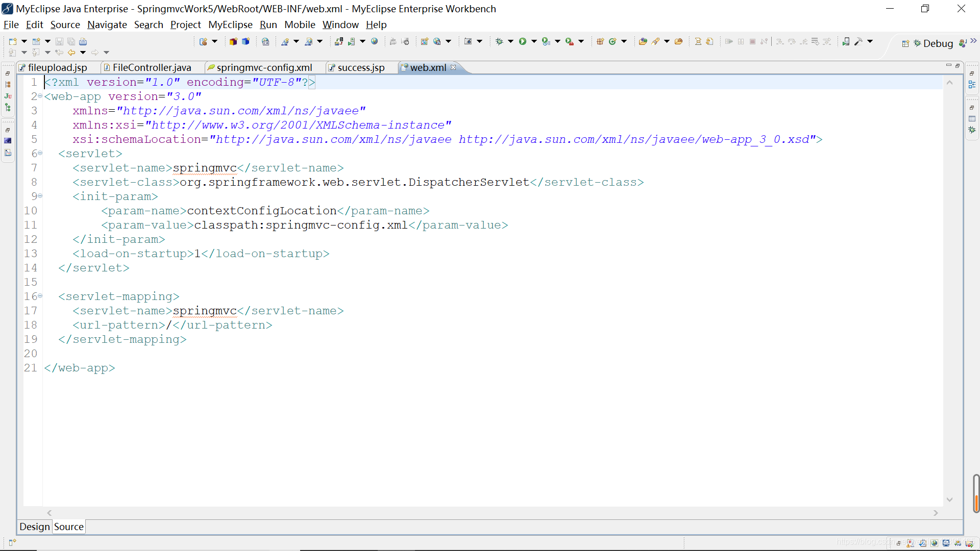Screen dimensions: 980x551
Task: Click the Problems view status bar icon
Action: [x=911, y=543]
